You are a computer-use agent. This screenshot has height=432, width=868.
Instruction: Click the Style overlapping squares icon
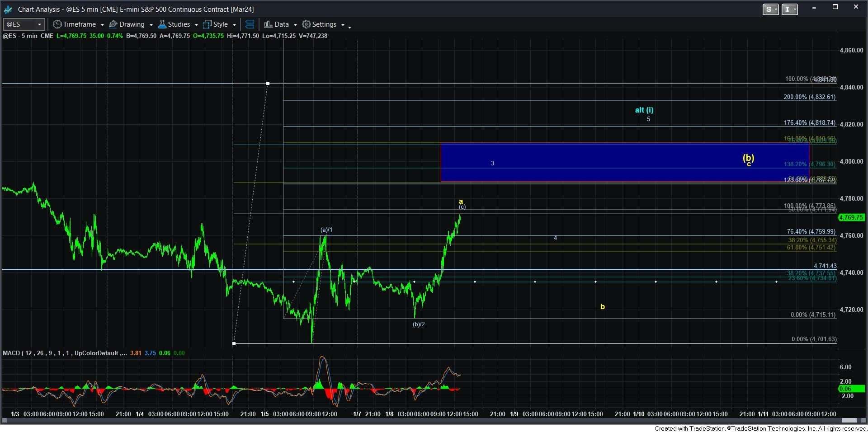[x=208, y=24]
